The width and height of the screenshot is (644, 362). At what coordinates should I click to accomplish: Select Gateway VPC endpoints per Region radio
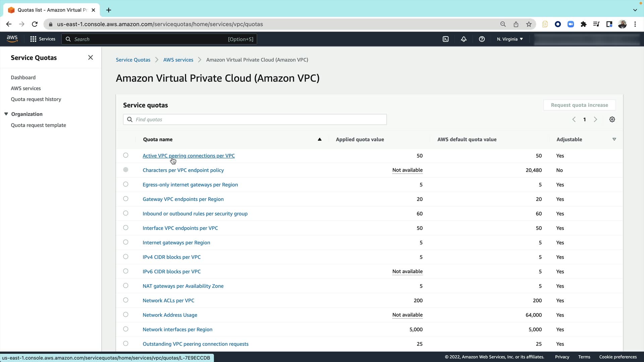pyautogui.click(x=126, y=199)
